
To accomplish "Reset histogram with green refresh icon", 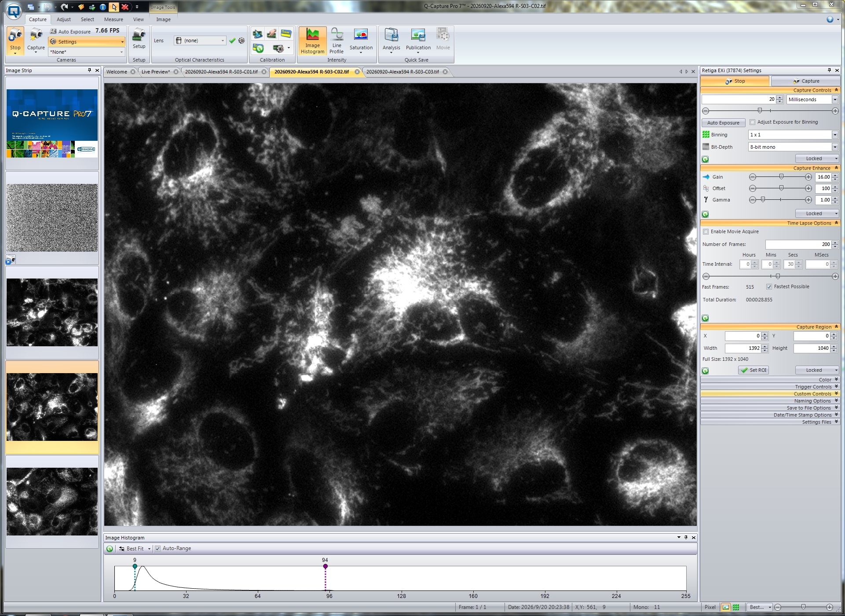I will pos(110,549).
